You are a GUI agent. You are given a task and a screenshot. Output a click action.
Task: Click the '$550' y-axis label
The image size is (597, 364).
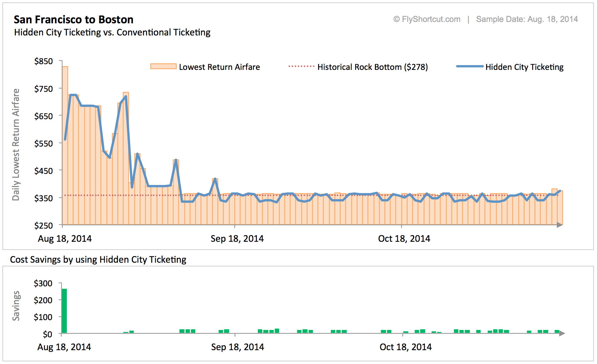(44, 144)
